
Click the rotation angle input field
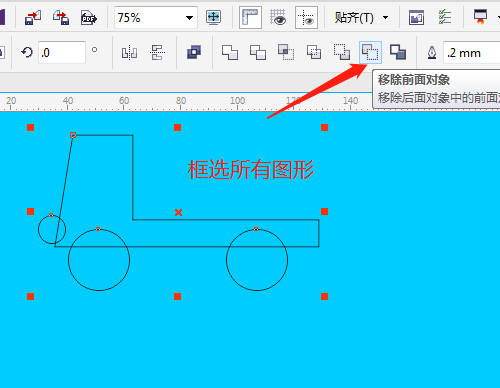pos(62,52)
